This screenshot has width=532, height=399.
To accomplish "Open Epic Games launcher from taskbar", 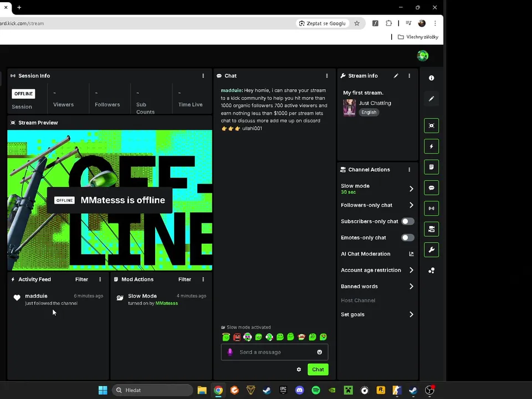I will click(x=283, y=390).
